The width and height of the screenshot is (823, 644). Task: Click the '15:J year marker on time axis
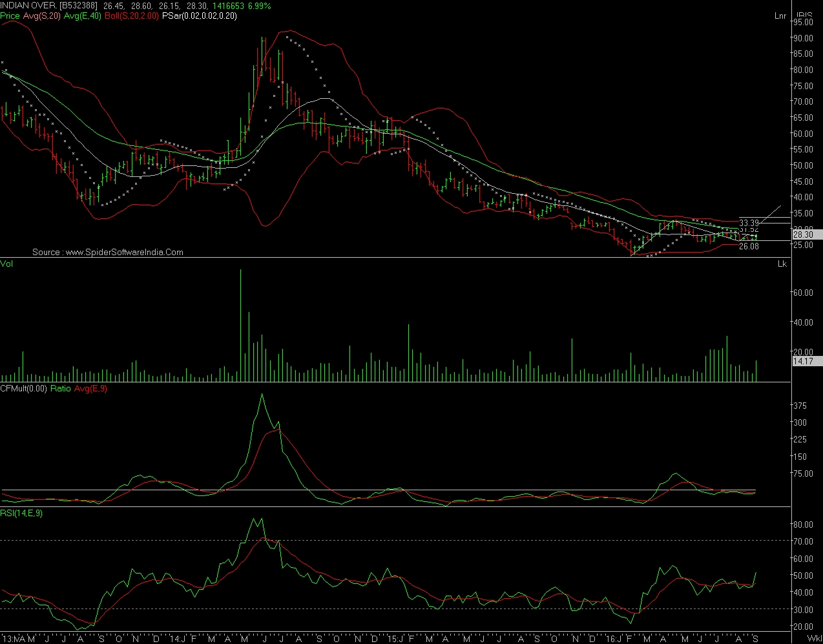(x=395, y=639)
